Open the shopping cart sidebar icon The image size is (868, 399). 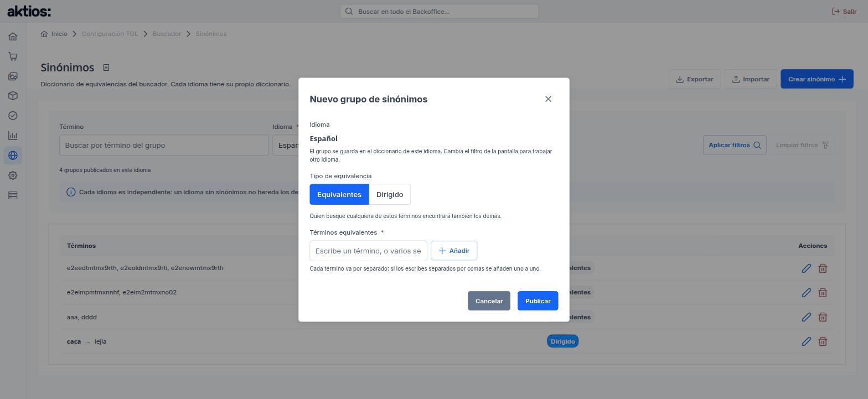coord(13,56)
